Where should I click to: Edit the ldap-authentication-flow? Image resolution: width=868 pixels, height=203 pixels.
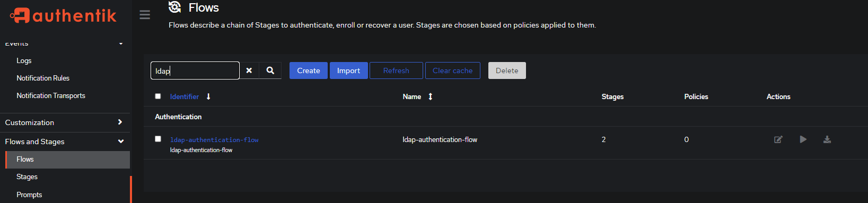coord(778,139)
